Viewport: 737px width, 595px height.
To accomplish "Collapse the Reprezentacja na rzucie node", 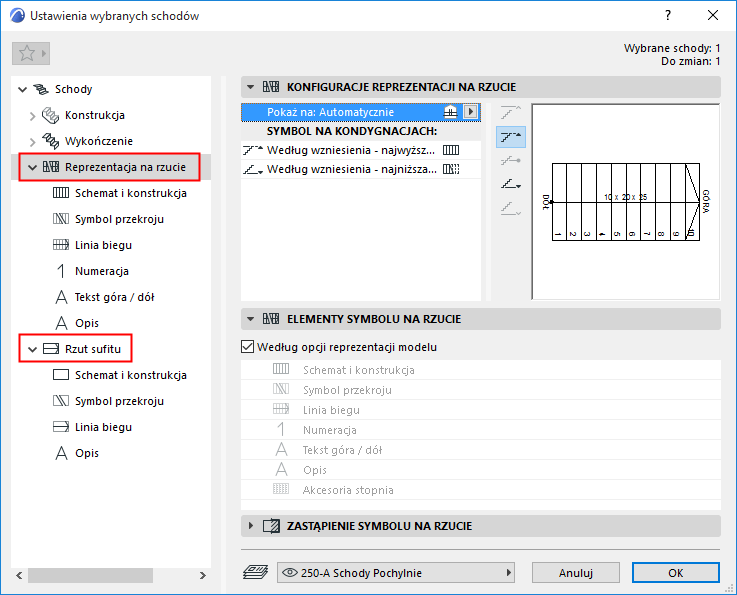I will click(32, 167).
